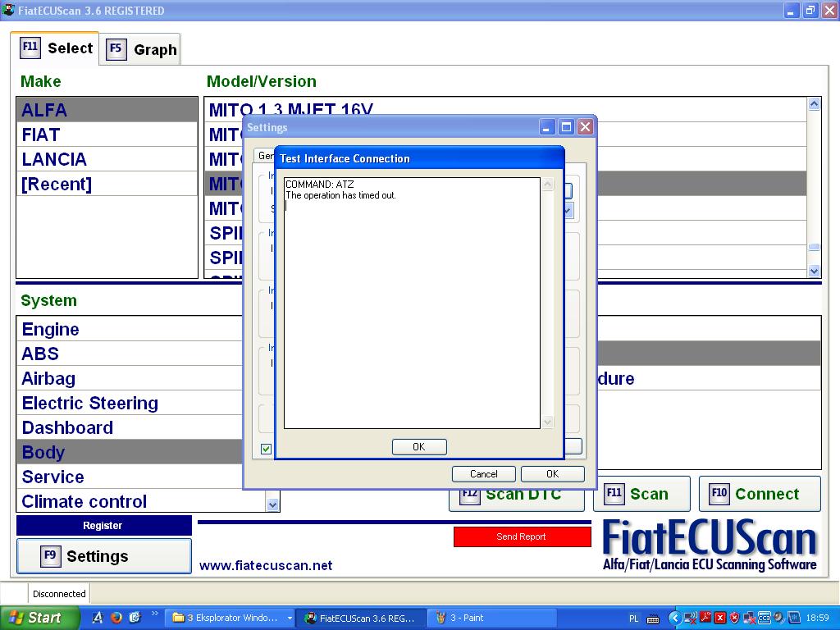This screenshot has width=840, height=630.
Task: Open the www.fiatecuscan.net link
Action: click(x=266, y=565)
